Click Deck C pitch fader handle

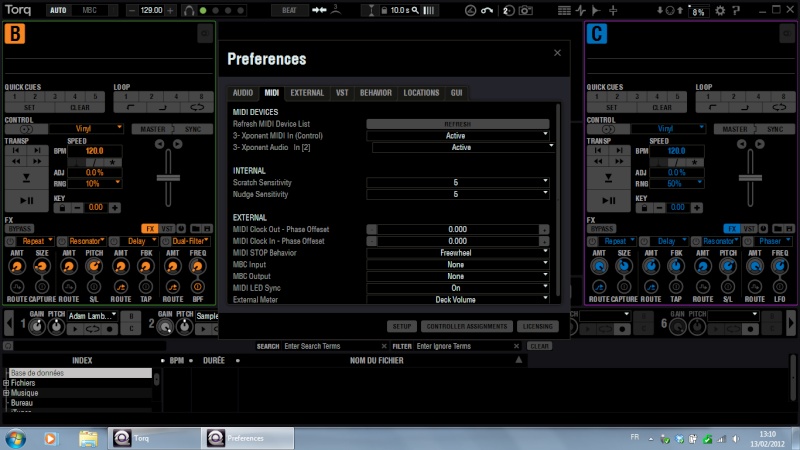click(x=750, y=178)
